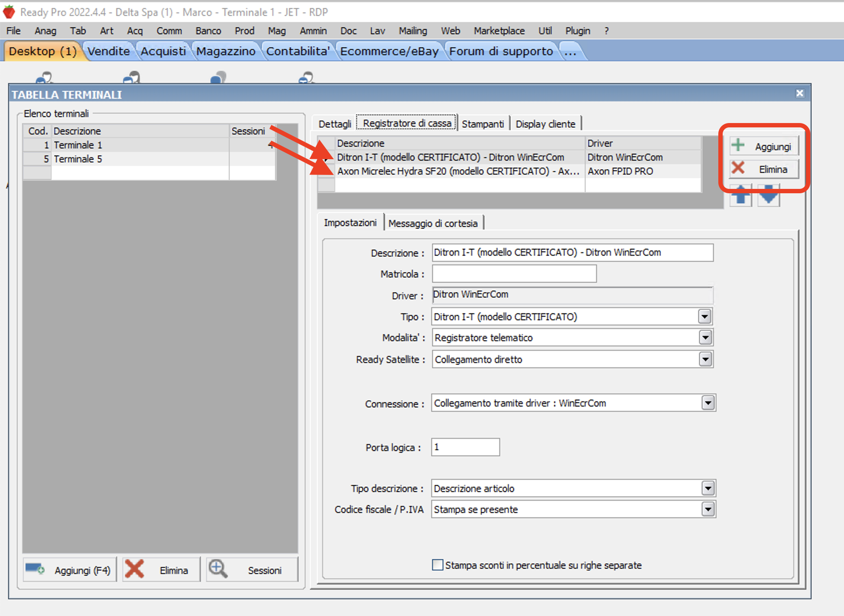Open the ? help menu
Image resolution: width=844 pixels, height=616 pixels.
click(x=606, y=31)
